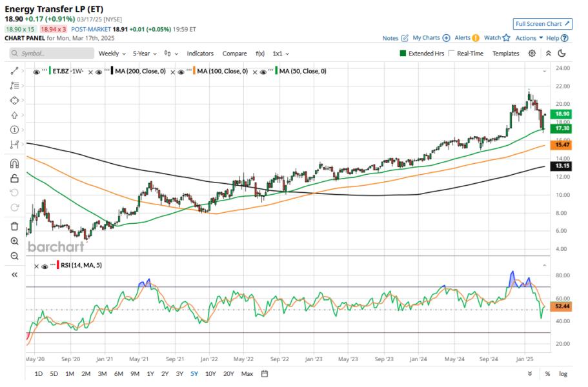Screen dimensions: 588x387
Task: Hide the MA (50, Close, 0) line
Action: click(x=263, y=72)
